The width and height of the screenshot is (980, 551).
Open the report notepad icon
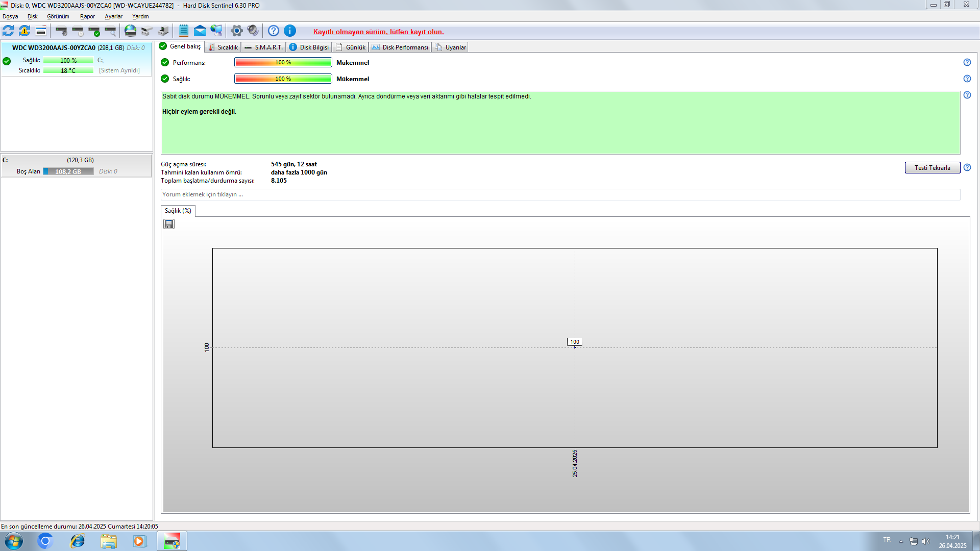[184, 31]
